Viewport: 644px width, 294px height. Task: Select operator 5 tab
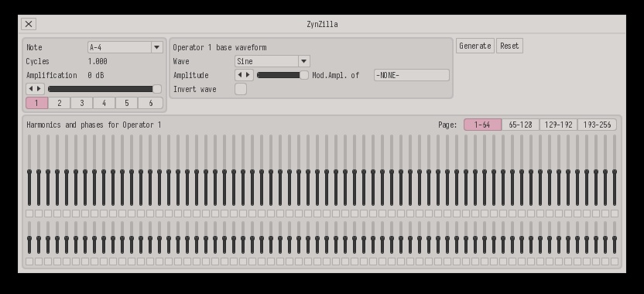[126, 103]
